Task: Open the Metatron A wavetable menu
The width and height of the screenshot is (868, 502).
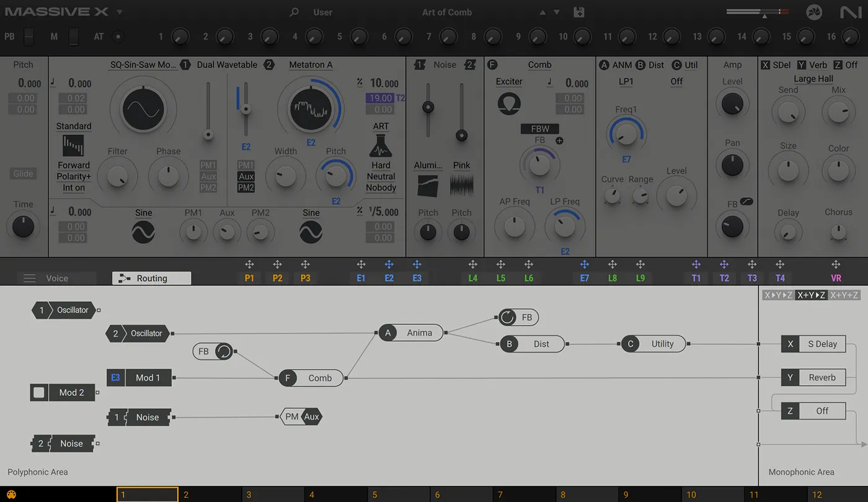Action: pos(311,65)
